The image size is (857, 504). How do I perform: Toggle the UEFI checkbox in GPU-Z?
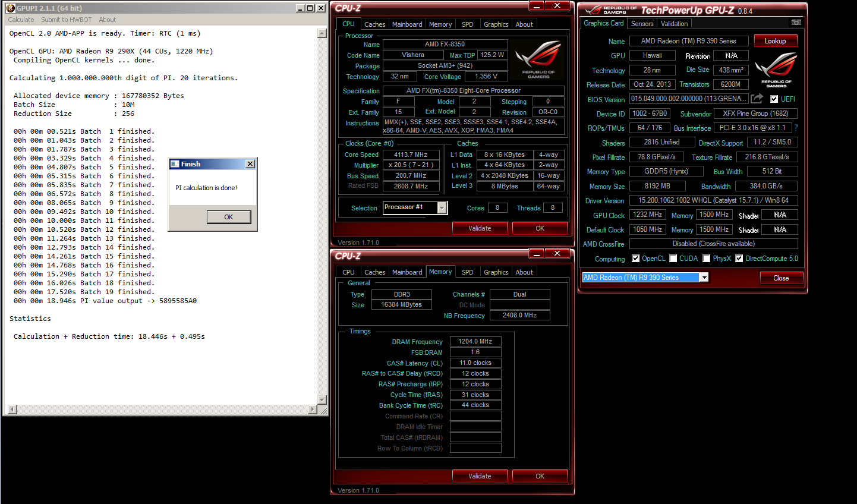[x=774, y=99]
